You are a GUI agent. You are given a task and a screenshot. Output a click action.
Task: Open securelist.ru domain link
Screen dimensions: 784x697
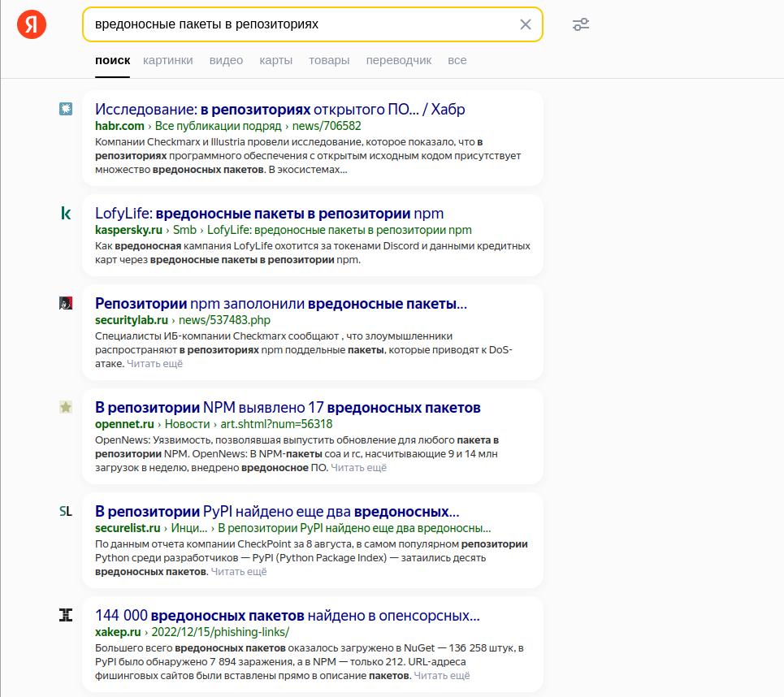128,528
